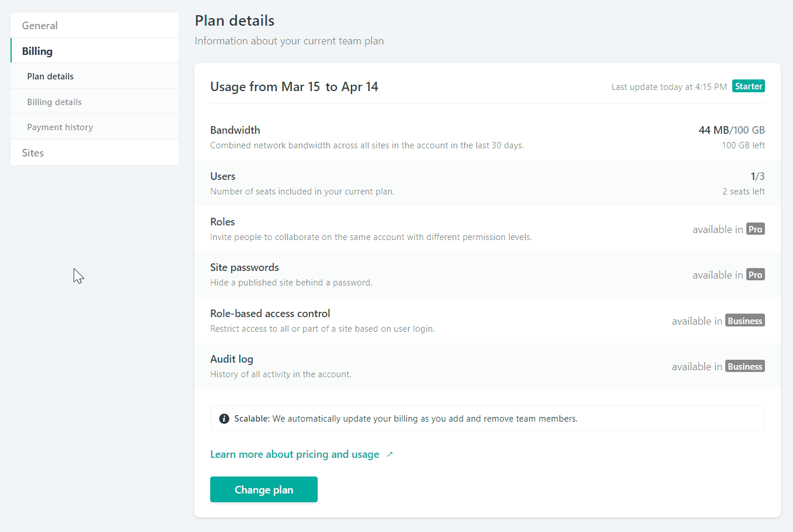The width and height of the screenshot is (793, 532).
Task: Click the Pro badge in Roles row
Action: [x=755, y=230]
